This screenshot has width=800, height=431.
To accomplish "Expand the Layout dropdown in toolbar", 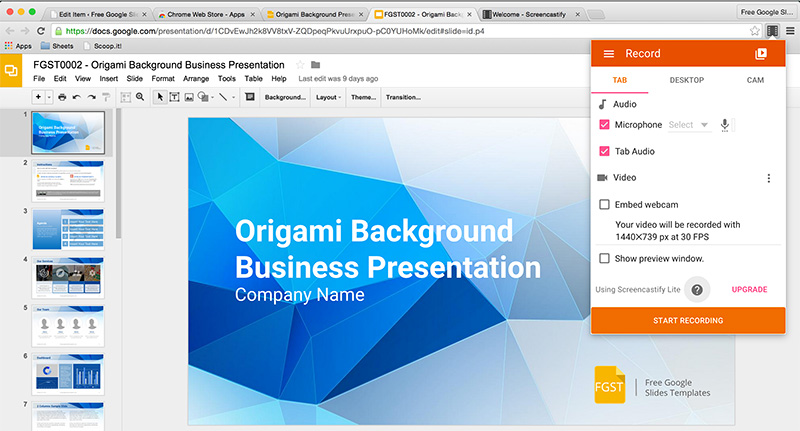I will (327, 97).
